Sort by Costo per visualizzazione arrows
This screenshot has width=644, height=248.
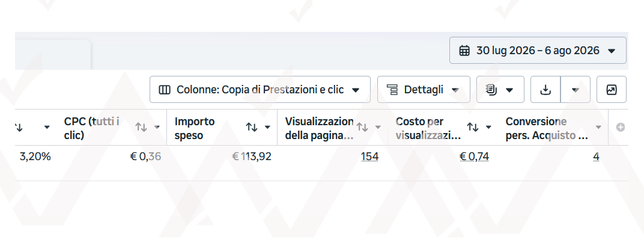point(473,128)
